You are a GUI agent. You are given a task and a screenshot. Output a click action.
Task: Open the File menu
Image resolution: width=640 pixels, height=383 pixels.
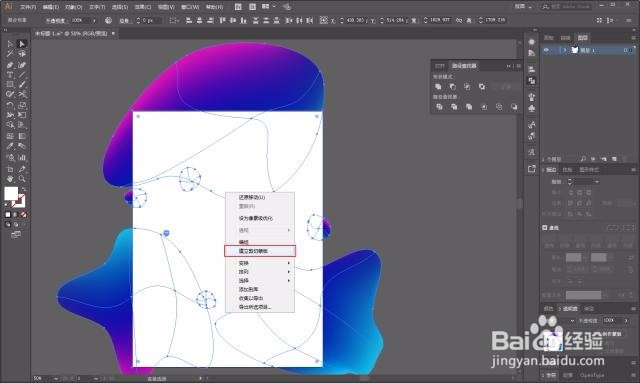tap(28, 7)
